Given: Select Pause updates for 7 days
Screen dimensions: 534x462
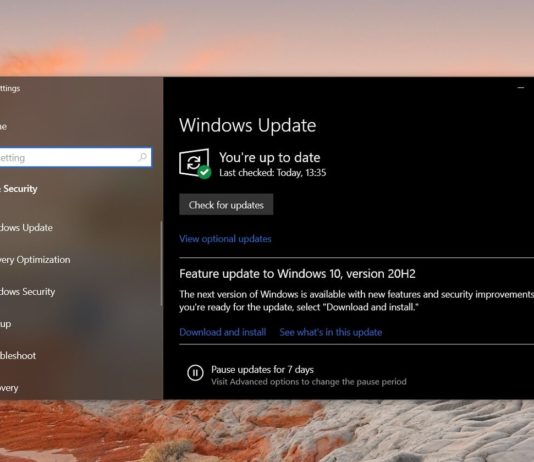Looking at the screenshot, I should (262, 369).
